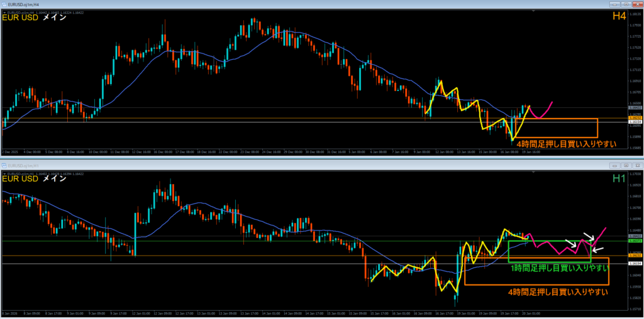Minimize the H1 chart window
644x319 pixels.
(616, 165)
